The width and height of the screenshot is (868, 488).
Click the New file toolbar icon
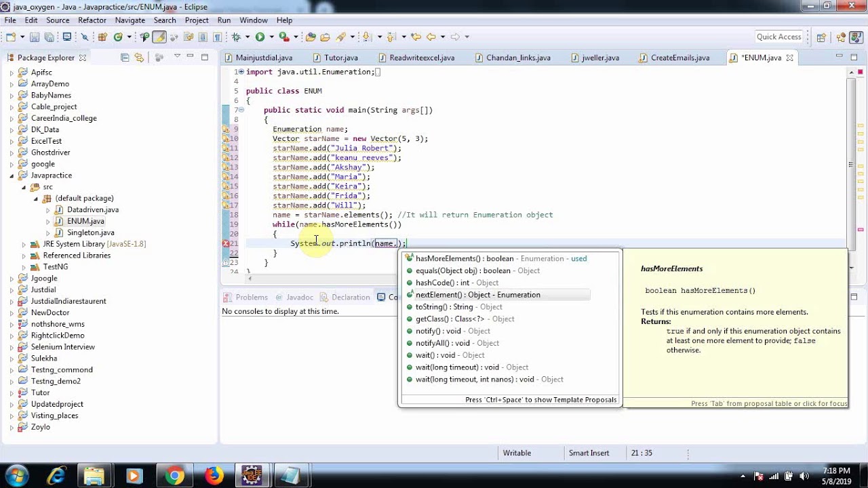click(x=12, y=37)
